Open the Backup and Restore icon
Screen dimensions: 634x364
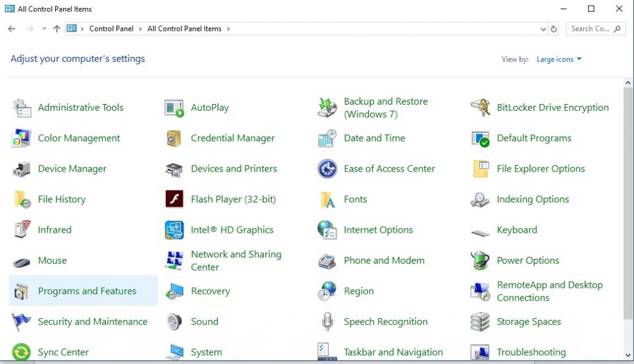328,108
